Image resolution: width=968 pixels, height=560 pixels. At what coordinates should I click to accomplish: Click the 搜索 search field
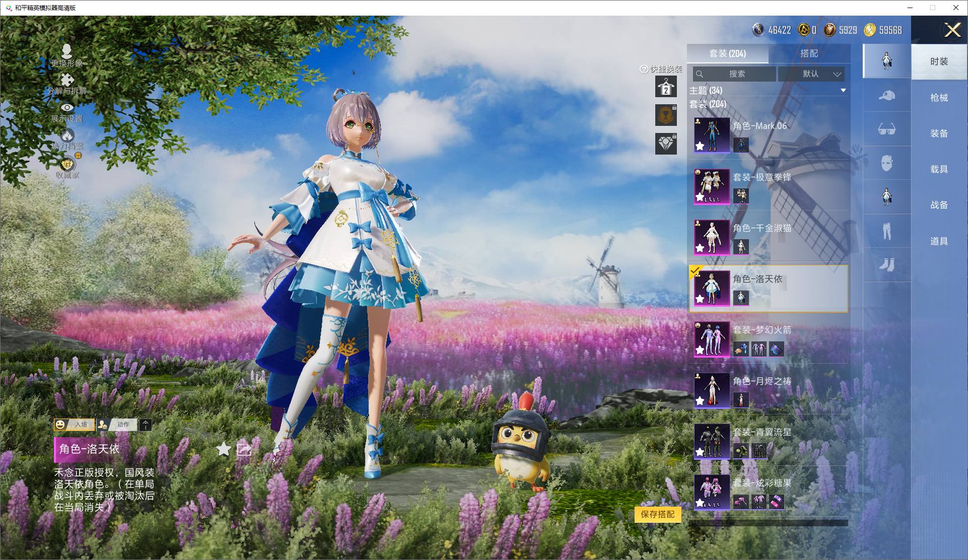[734, 74]
